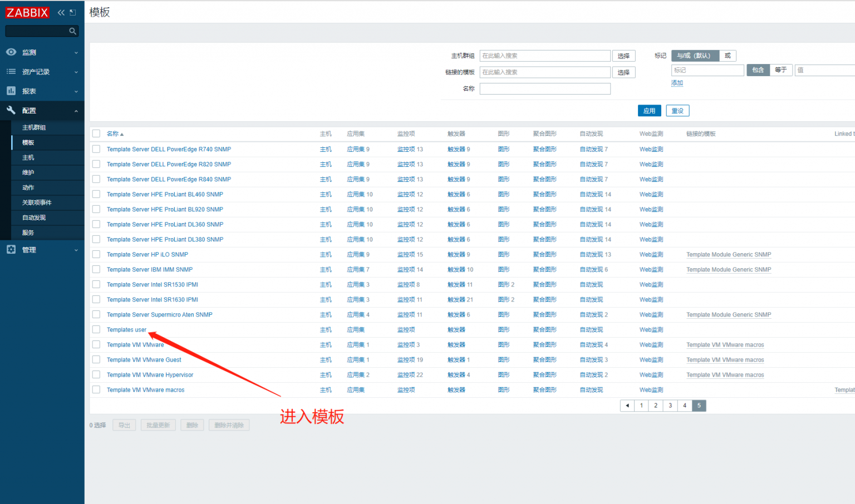Click the kiosk mode icon beside logo
This screenshot has height=504, width=855.
pyautogui.click(x=72, y=12)
